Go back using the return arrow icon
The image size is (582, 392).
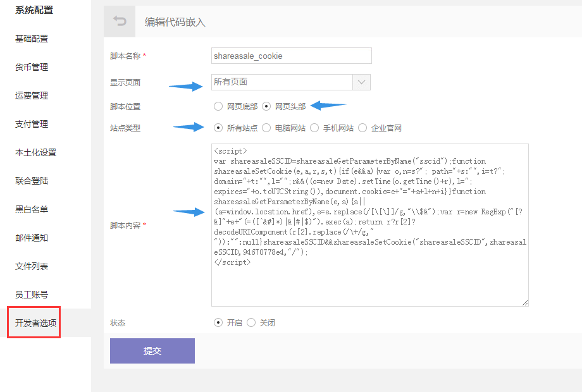[120, 21]
